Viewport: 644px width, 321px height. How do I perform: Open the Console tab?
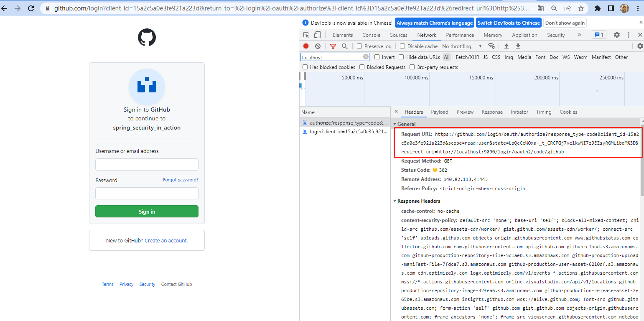[x=371, y=35]
